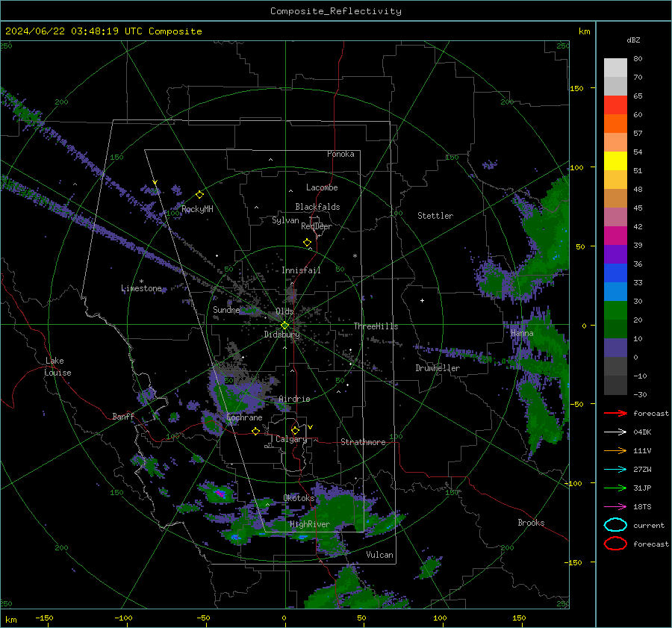Screen dimensions: 672x628
Task: Click the Strathmore town label
Action: 363,442
